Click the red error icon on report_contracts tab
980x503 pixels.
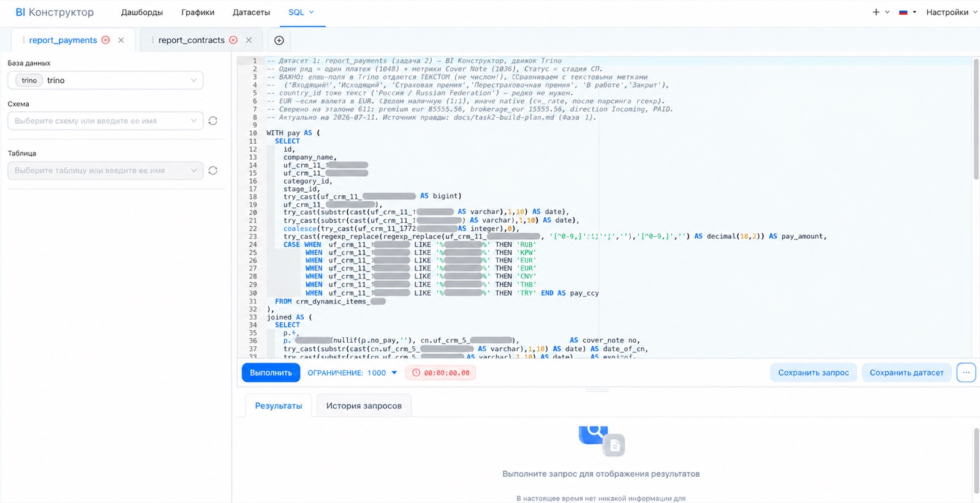pos(233,40)
